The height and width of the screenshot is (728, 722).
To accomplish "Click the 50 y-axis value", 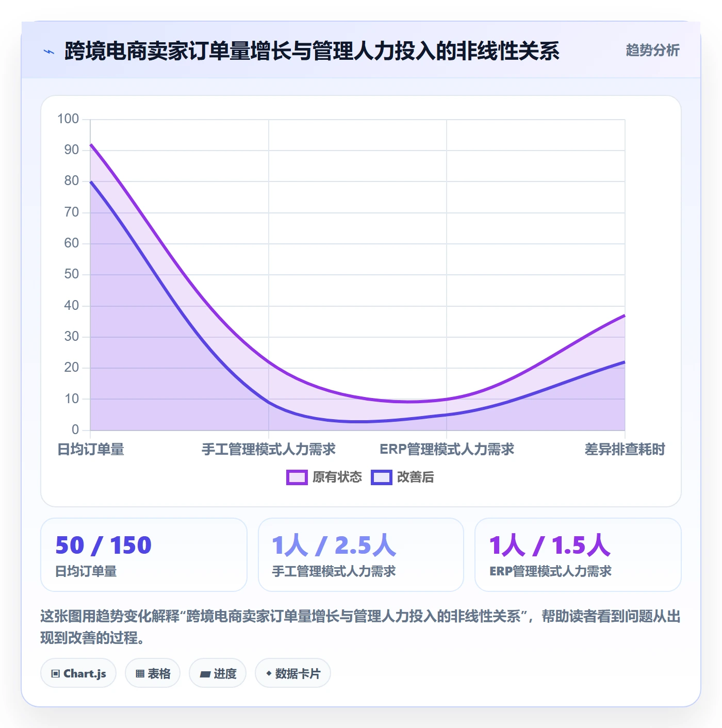I will (x=72, y=274).
